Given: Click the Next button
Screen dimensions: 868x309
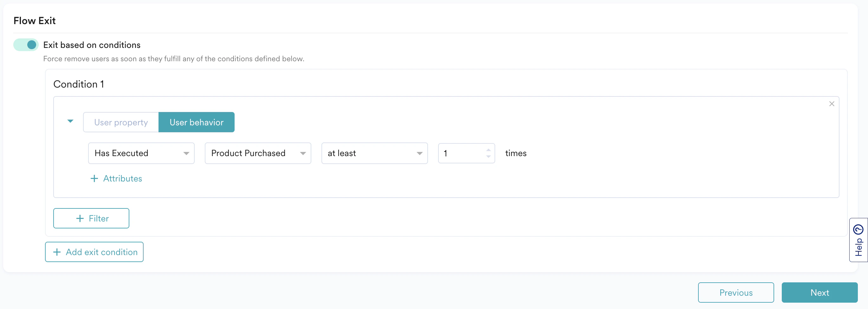Looking at the screenshot, I should [819, 293].
